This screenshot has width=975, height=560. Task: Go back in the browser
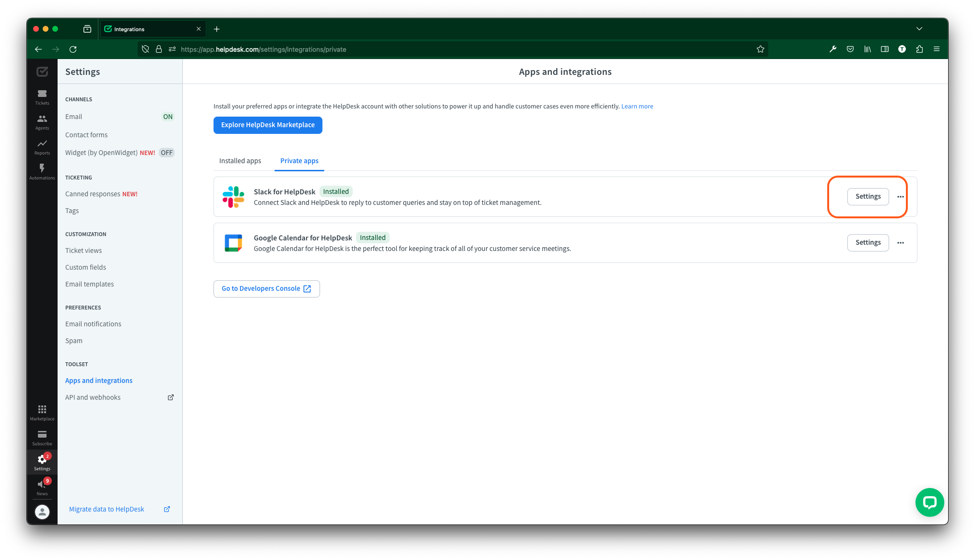(38, 49)
